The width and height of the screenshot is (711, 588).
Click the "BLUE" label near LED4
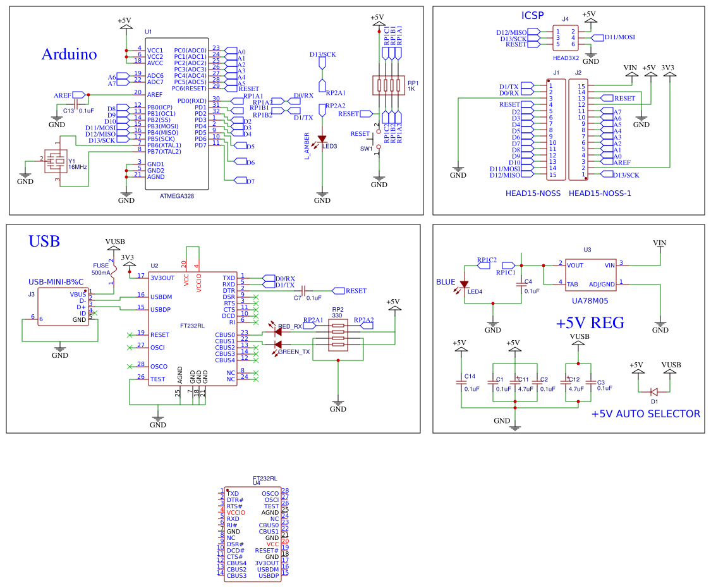[x=446, y=282]
